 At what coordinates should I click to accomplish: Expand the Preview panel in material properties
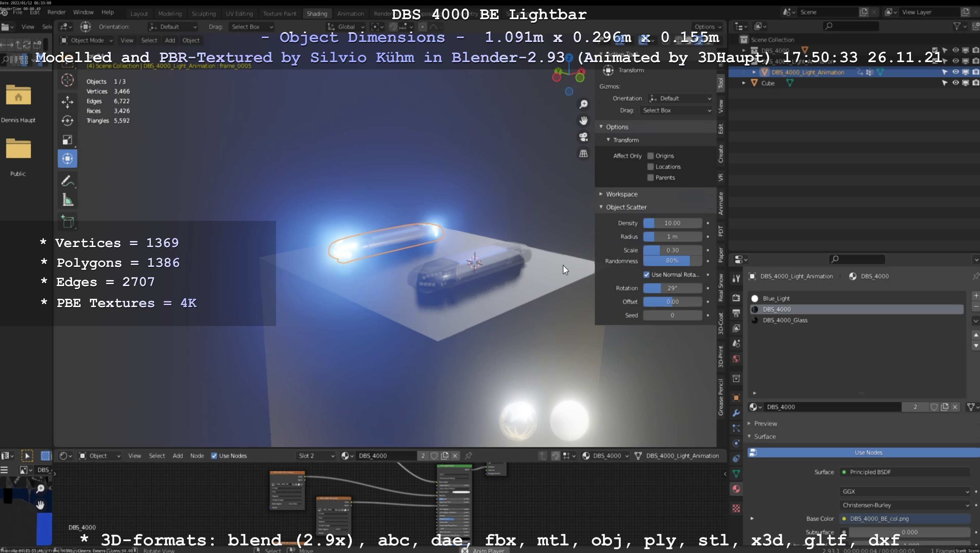[762, 423]
